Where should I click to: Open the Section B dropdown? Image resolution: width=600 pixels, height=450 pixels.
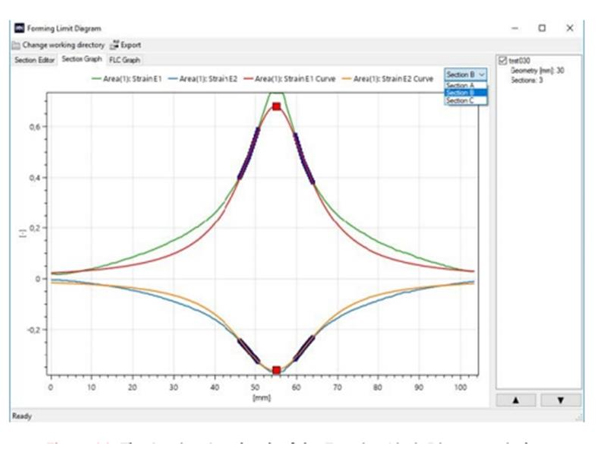[x=467, y=74]
